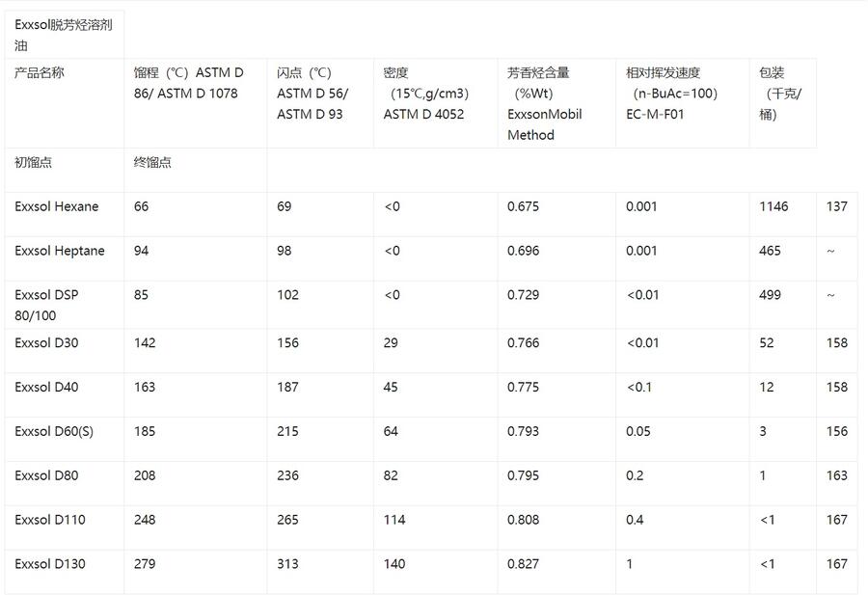Select the Exxsol Heptane row label
Screen dimensions: 868x595
click(x=60, y=251)
